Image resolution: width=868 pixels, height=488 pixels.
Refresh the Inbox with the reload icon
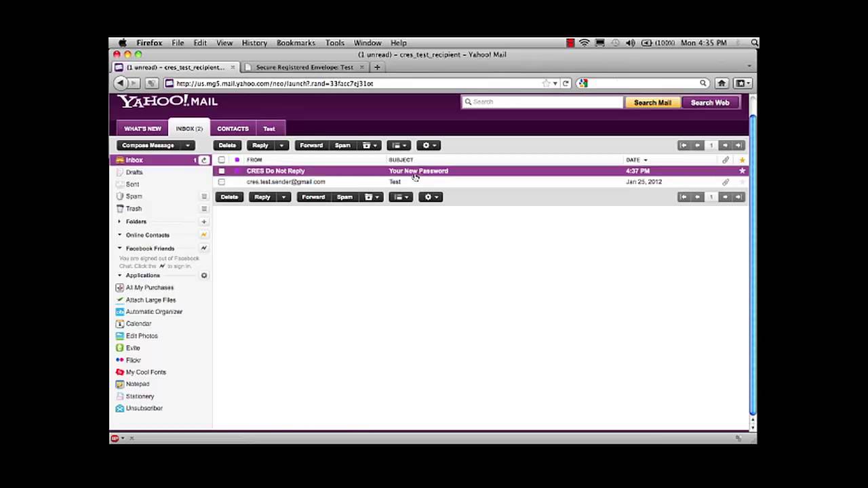[x=204, y=160]
